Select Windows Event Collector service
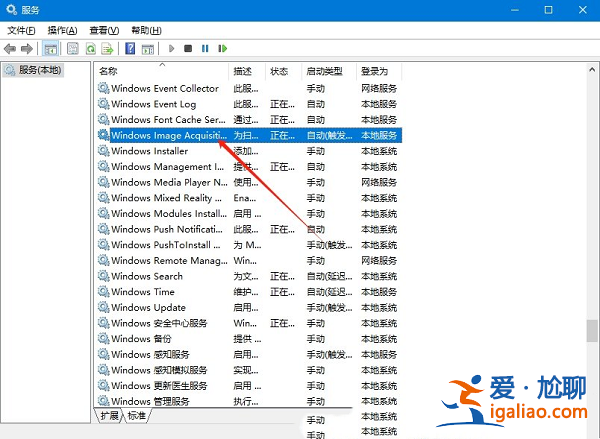The image size is (600, 439). coord(249,88)
